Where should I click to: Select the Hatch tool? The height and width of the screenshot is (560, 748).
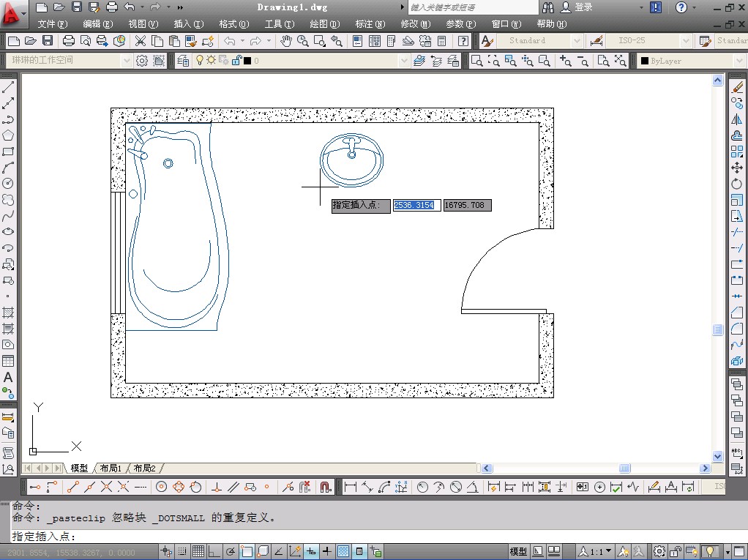(x=8, y=313)
